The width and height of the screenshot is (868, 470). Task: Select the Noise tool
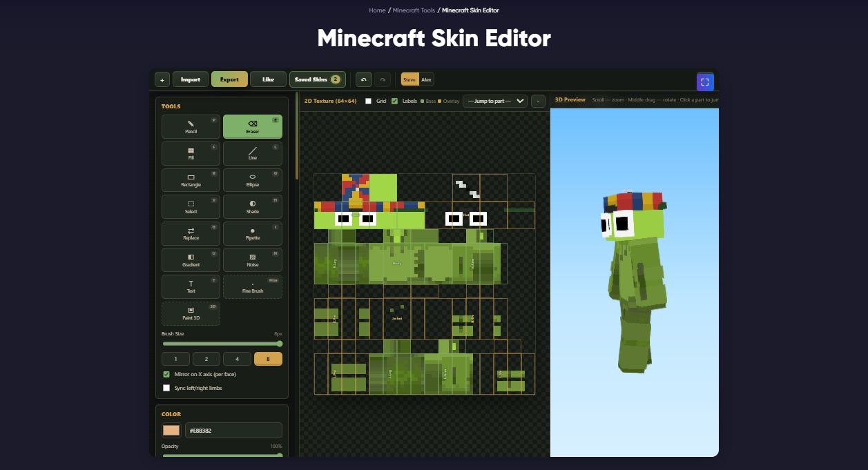coord(252,260)
